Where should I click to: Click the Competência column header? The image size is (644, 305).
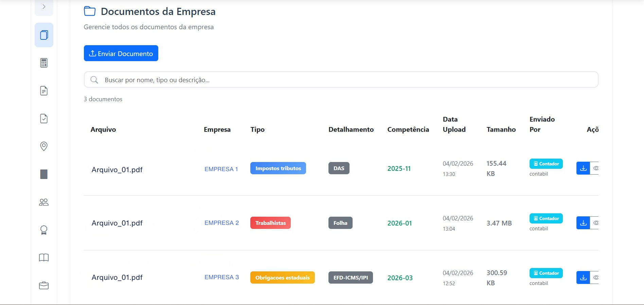(x=408, y=129)
